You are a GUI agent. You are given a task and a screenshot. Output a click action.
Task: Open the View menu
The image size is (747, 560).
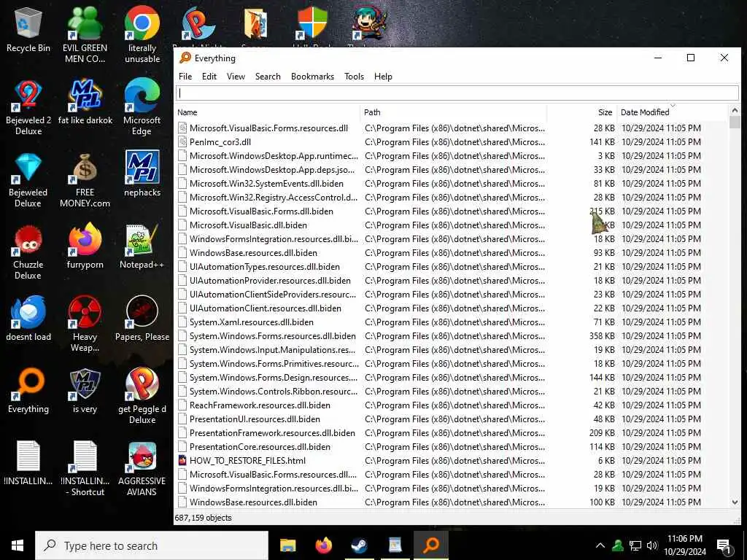click(236, 76)
